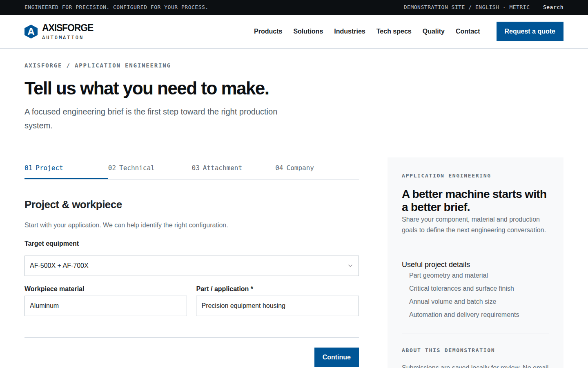Image resolution: width=588 pixels, height=368 pixels.
Task: Open the 03 Attachment tab
Action: (234, 168)
